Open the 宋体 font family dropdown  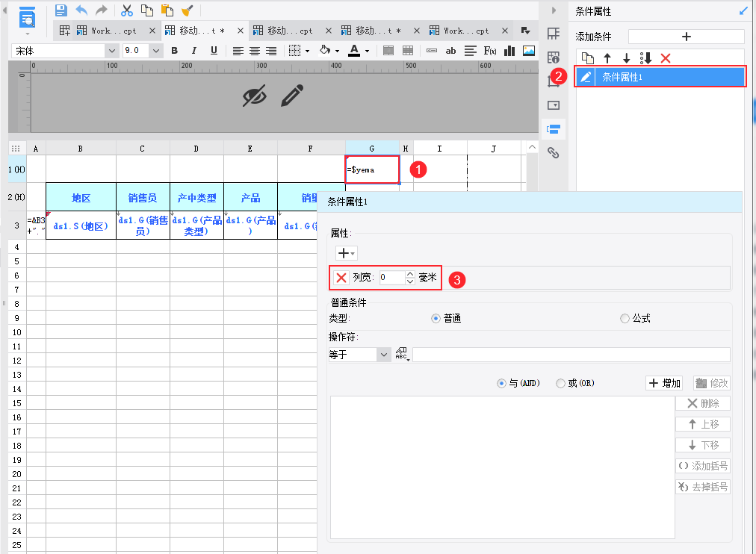point(64,51)
